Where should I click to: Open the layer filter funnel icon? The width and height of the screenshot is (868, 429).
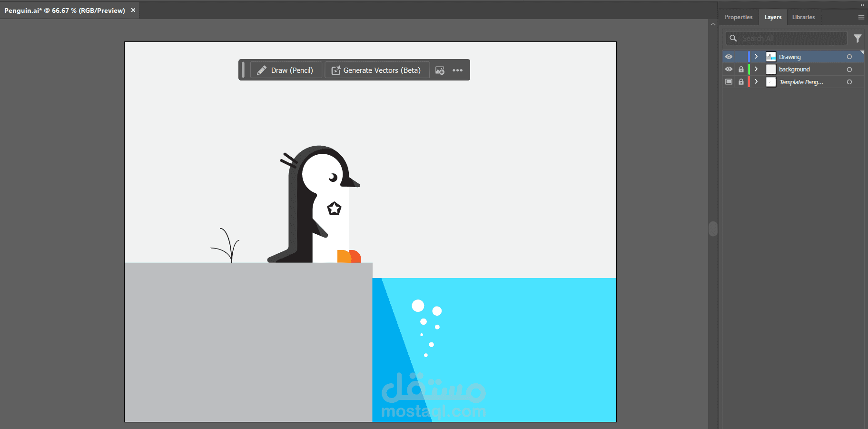click(858, 38)
